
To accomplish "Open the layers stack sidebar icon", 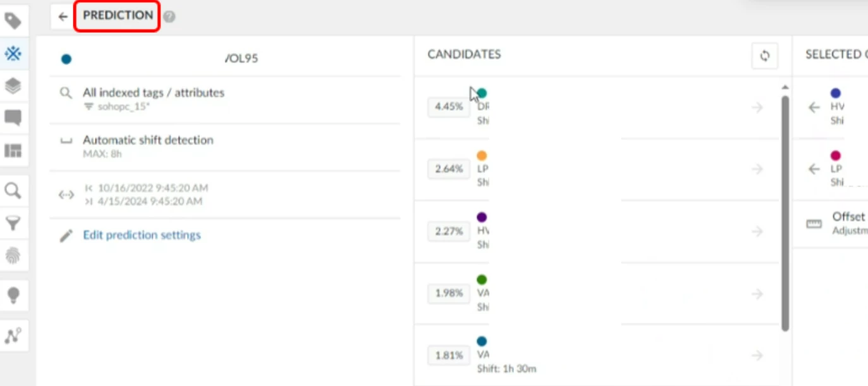I will 13,85.
